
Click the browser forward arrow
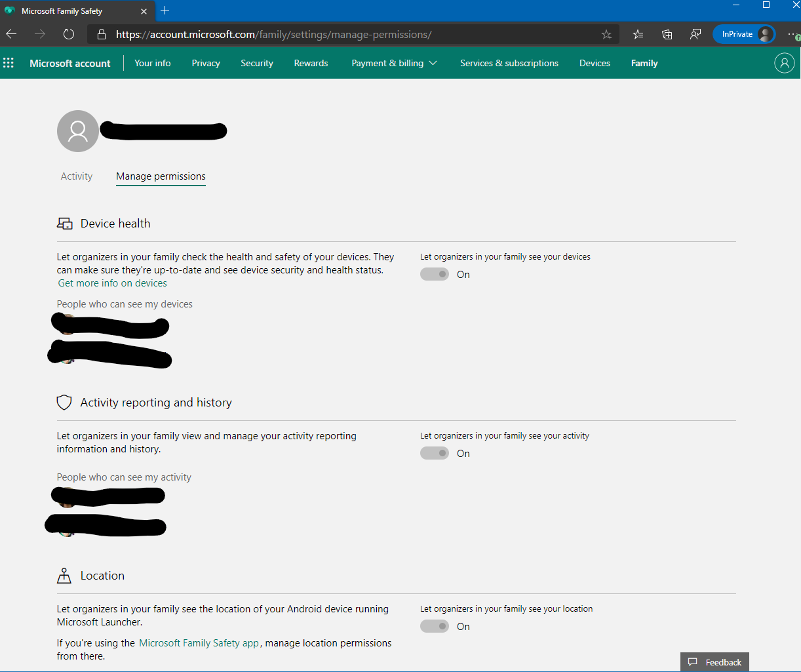(40, 34)
